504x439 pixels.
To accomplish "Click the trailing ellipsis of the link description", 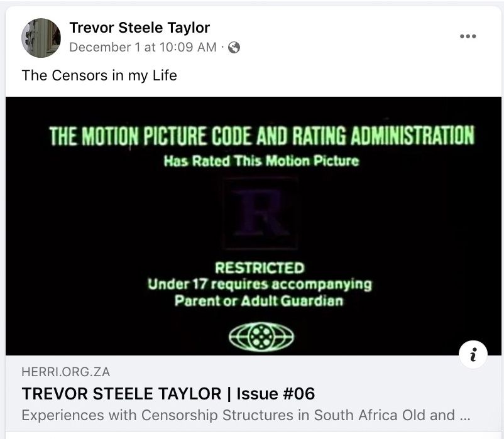I will [x=464, y=415].
